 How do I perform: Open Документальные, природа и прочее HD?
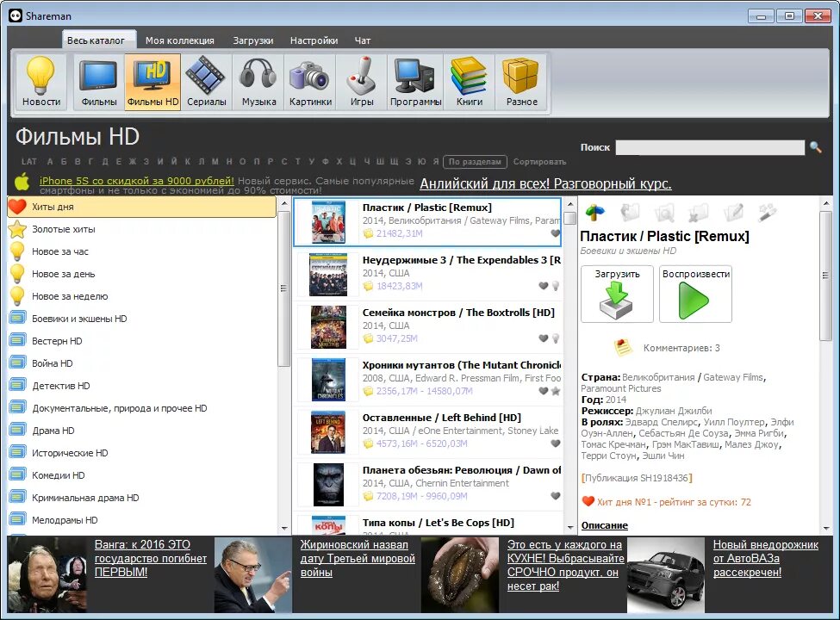[x=142, y=408]
